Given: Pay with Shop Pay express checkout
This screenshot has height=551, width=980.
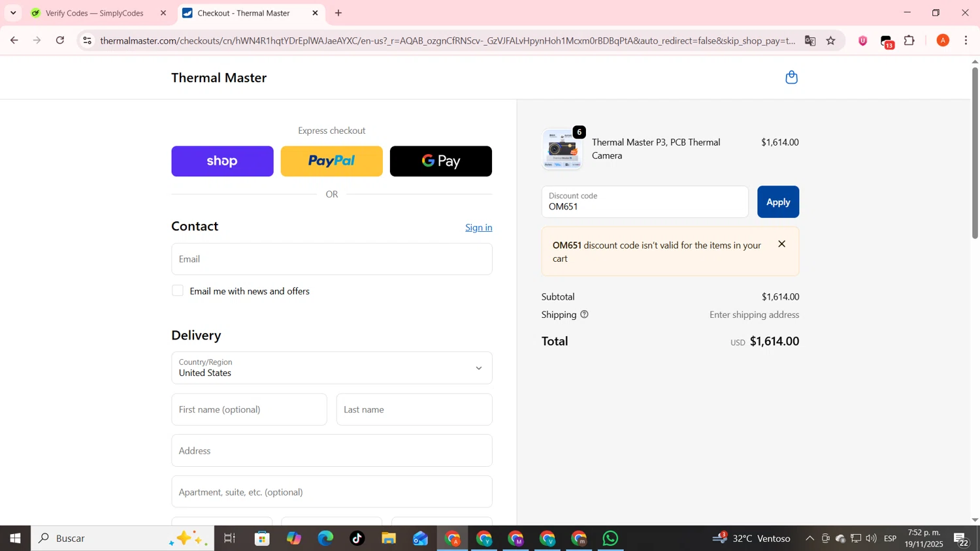Looking at the screenshot, I should point(222,161).
